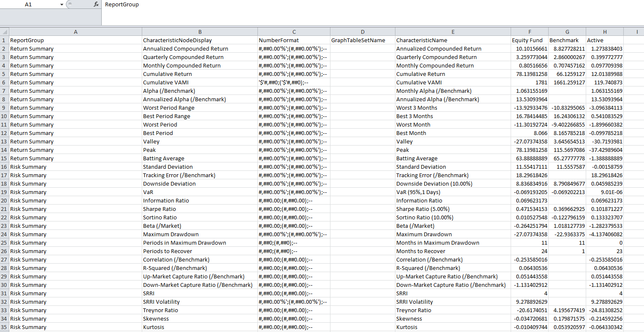Open the Name Box dropdown arrow
The image size is (644, 332).
click(62, 5)
